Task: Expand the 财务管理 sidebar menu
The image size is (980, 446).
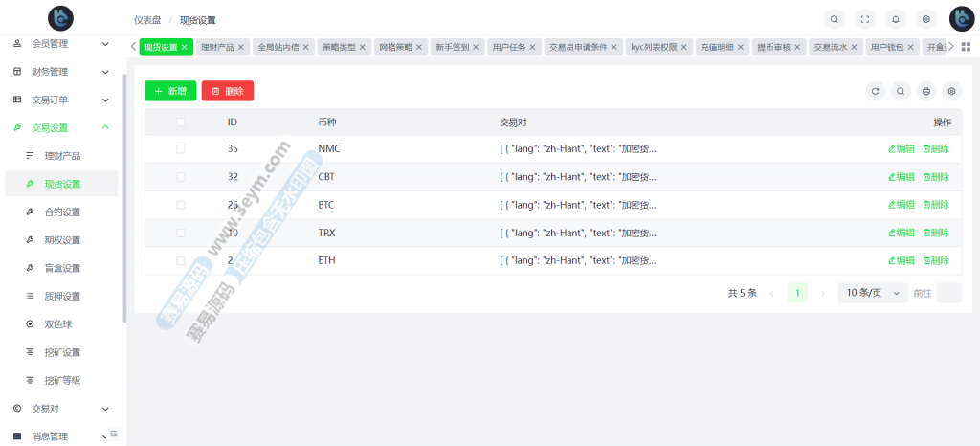Action: pyautogui.click(x=61, y=72)
